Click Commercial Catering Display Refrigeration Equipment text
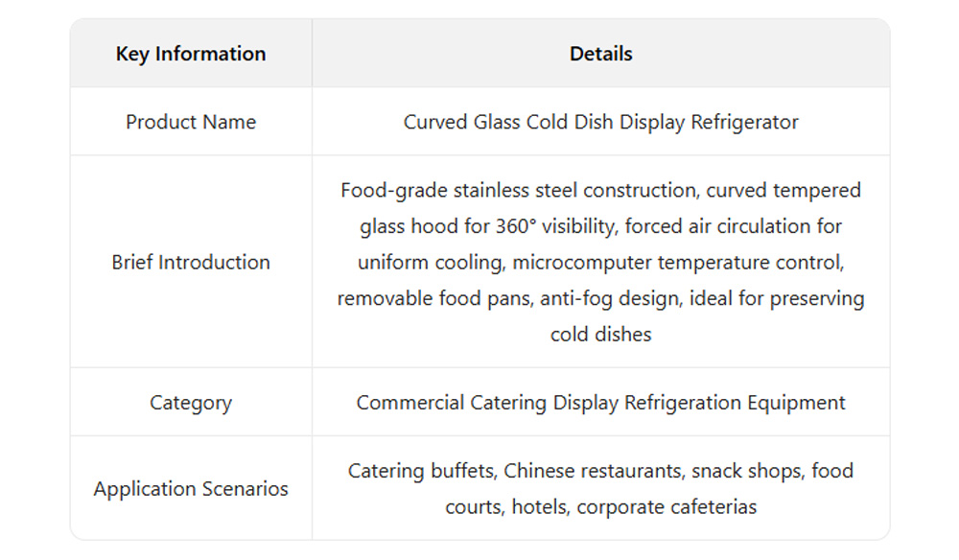 tap(601, 402)
